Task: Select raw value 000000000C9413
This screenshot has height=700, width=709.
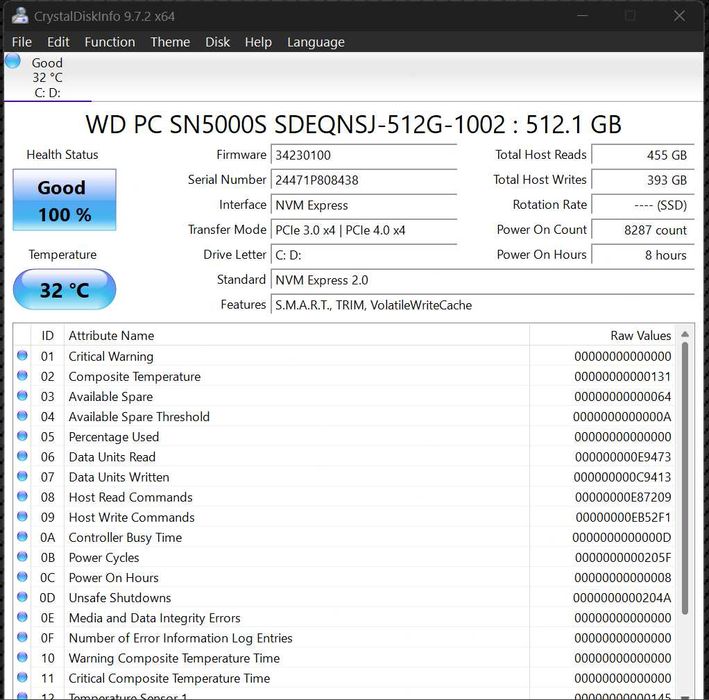Action: click(622, 477)
